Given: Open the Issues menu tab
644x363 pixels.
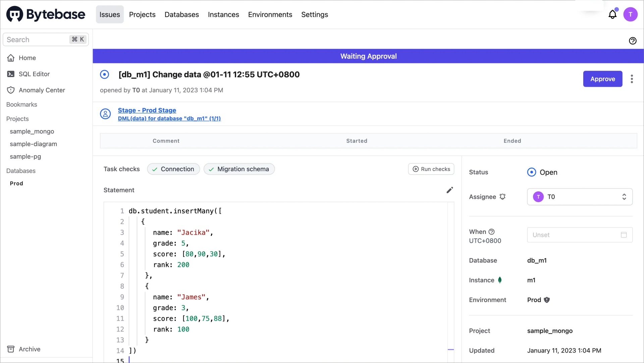Looking at the screenshot, I should coord(109,14).
